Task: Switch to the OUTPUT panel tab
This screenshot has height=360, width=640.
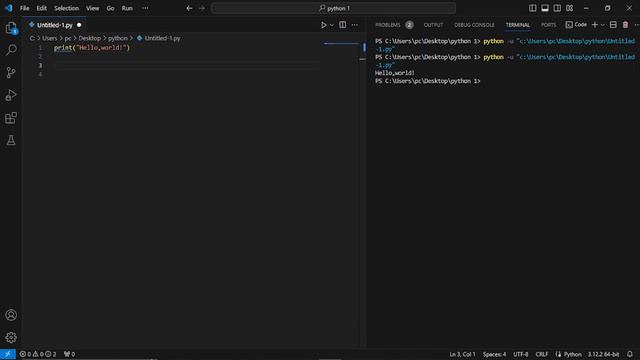Action: (x=433, y=25)
